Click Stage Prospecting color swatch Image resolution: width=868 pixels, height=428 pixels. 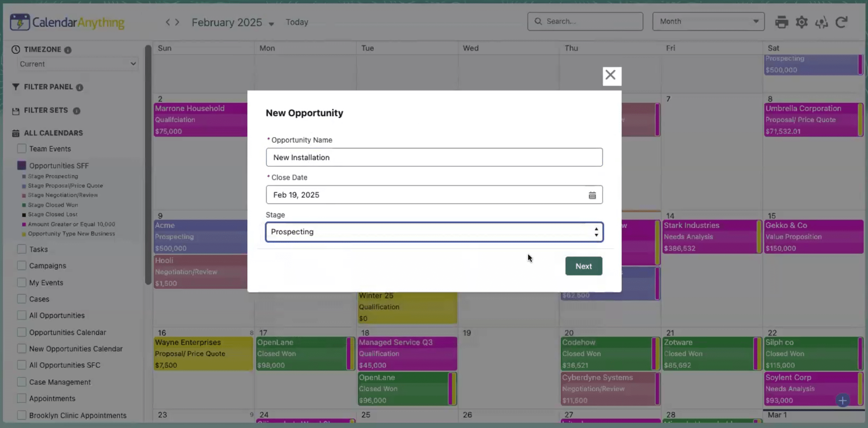24,177
